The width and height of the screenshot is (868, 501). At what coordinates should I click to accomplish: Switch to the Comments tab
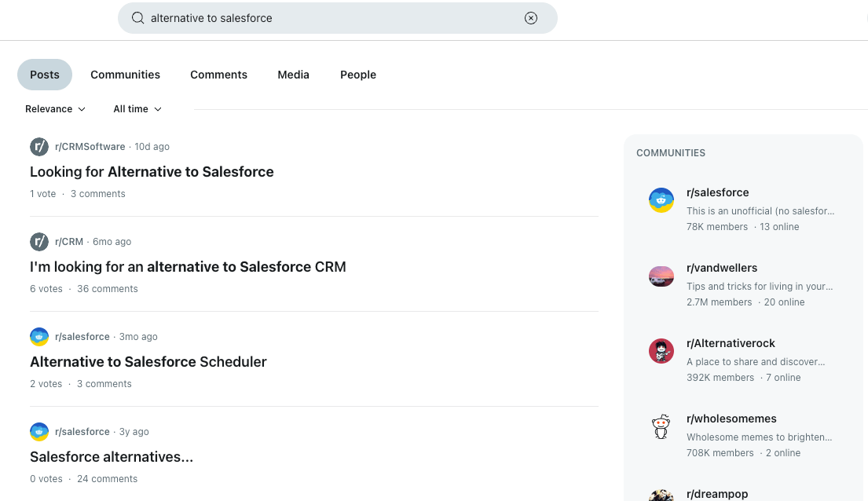click(218, 75)
